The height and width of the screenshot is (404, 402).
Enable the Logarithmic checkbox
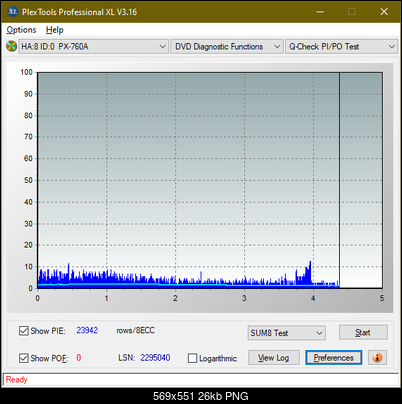pyautogui.click(x=192, y=358)
